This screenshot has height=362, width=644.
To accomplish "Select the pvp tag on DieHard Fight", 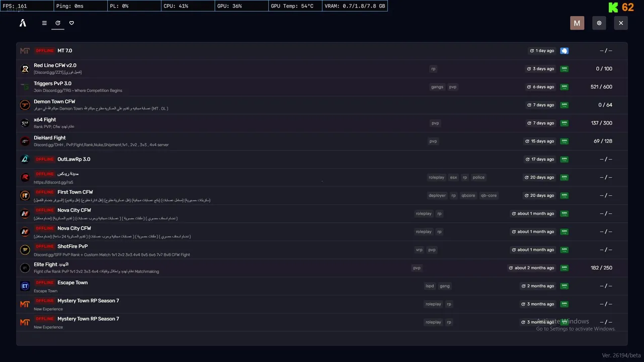I will tap(433, 141).
